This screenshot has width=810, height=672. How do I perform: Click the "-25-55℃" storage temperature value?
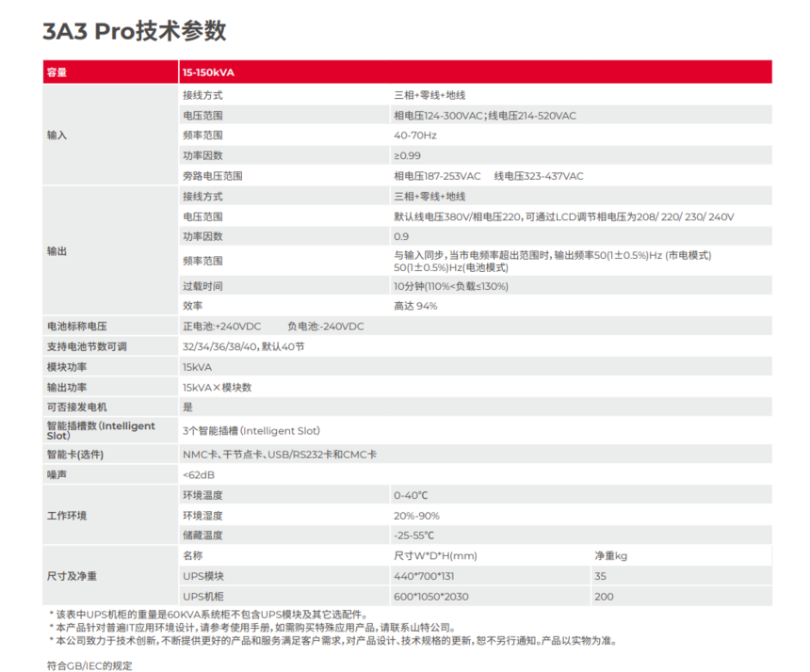(x=413, y=536)
